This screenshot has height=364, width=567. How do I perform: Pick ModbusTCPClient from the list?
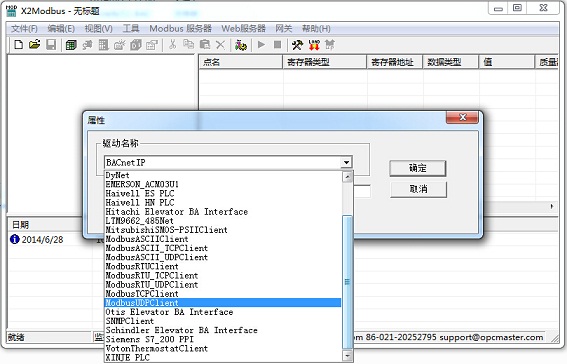coord(223,294)
